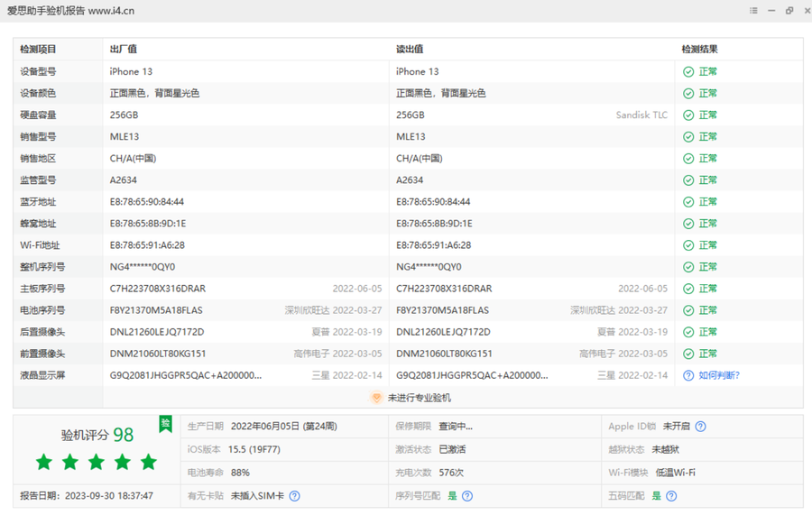Viewport: 812px width, 515px height.
Task: Select factory front camera serial DNM21060LT80KG151
Action: tap(157, 354)
